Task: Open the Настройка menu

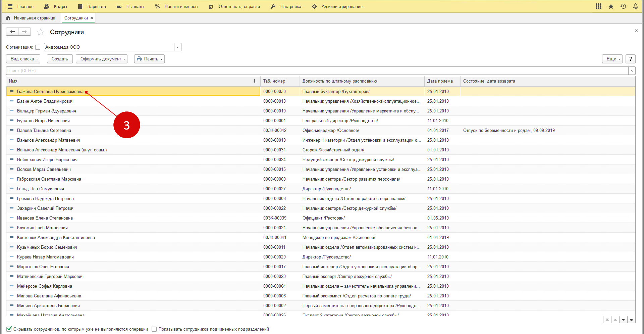Action: pyautogui.click(x=286, y=6)
